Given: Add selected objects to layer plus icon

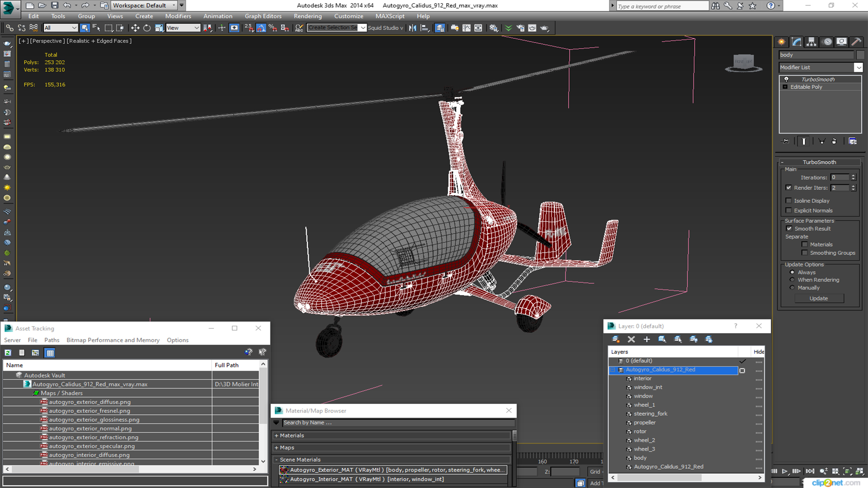Looking at the screenshot, I should 646,339.
